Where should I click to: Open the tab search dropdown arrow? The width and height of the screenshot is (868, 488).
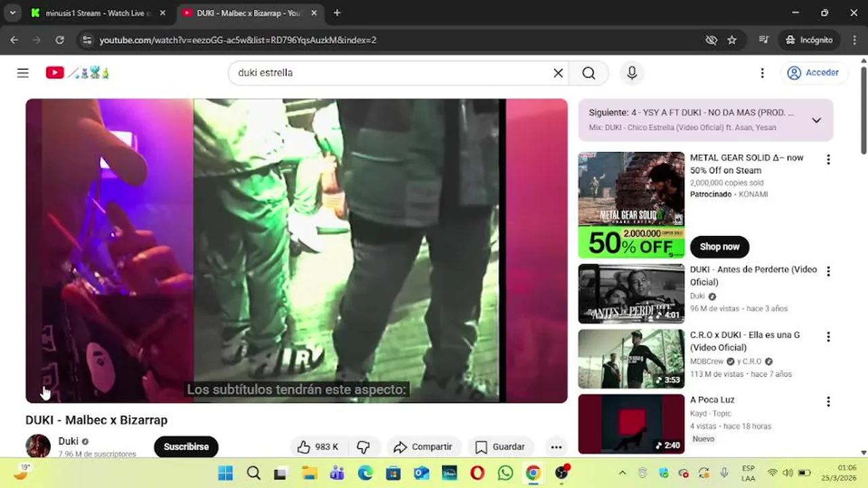click(x=12, y=13)
